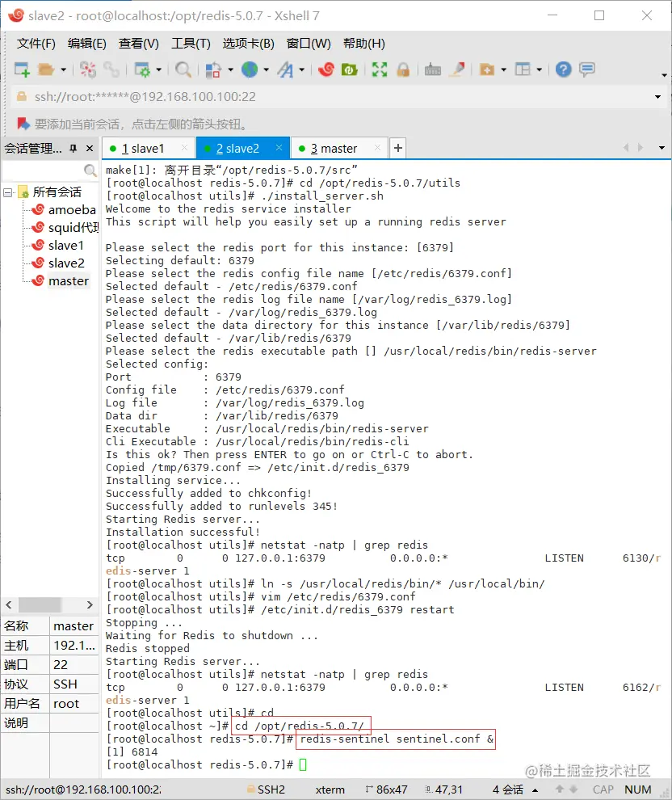The image size is (672, 800).
Task: Expand the globe icon dropdown arrow
Action: click(267, 69)
